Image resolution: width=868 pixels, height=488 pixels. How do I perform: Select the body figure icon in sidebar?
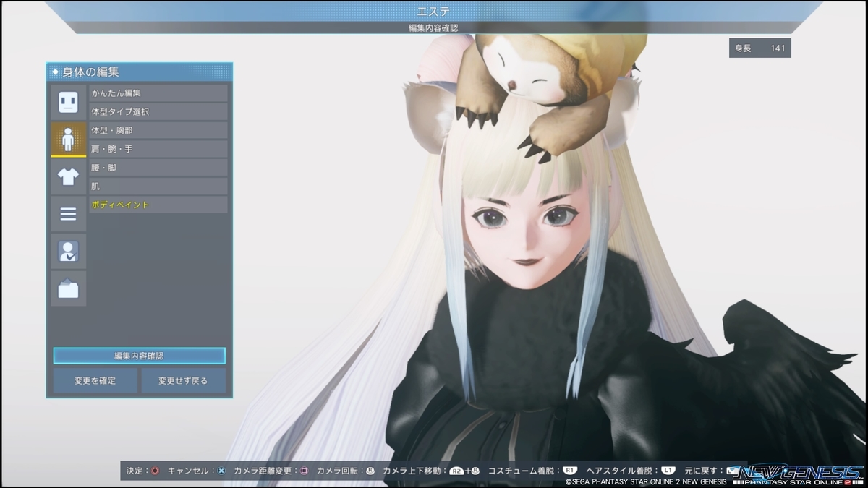click(x=68, y=140)
